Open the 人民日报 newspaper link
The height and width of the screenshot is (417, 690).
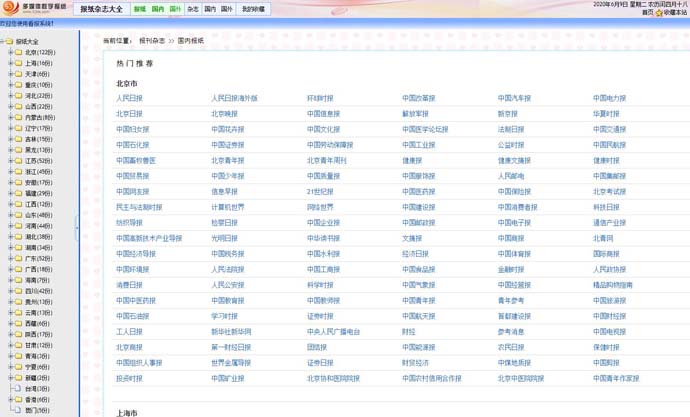point(129,98)
